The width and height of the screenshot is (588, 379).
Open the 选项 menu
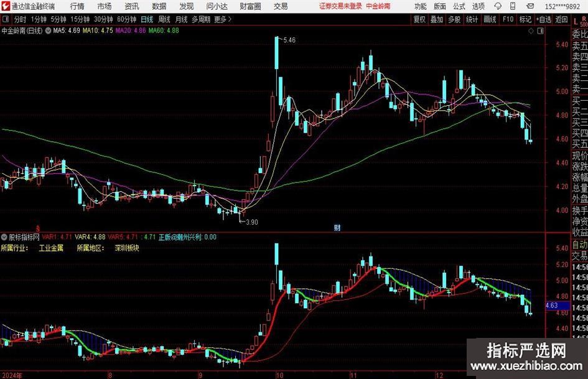(x=478, y=6)
